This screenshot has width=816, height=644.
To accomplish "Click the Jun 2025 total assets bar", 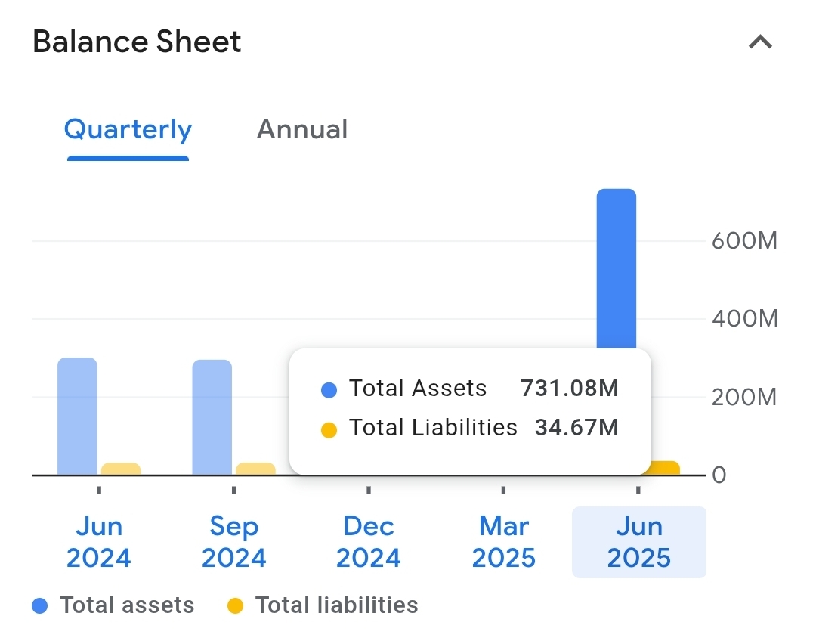I will point(617,268).
